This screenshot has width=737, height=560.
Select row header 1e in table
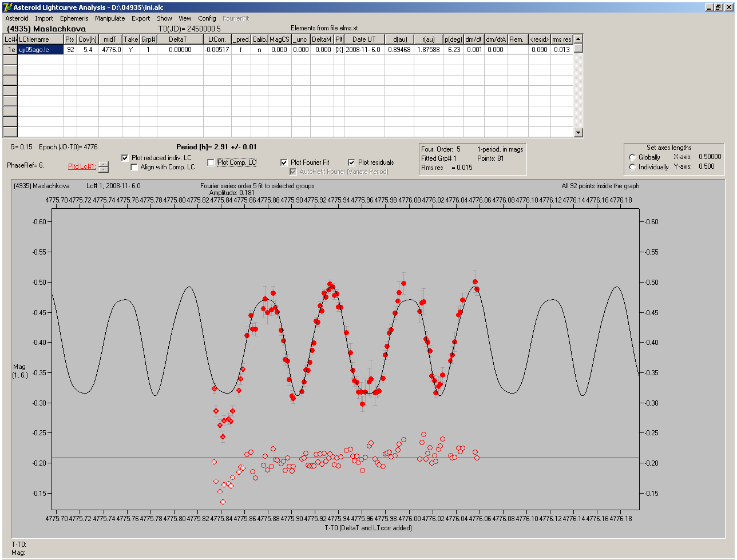(x=10, y=50)
